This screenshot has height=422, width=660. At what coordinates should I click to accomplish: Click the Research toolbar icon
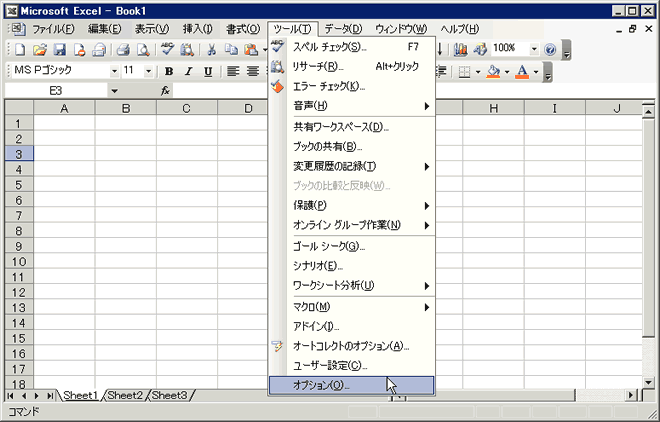187,50
